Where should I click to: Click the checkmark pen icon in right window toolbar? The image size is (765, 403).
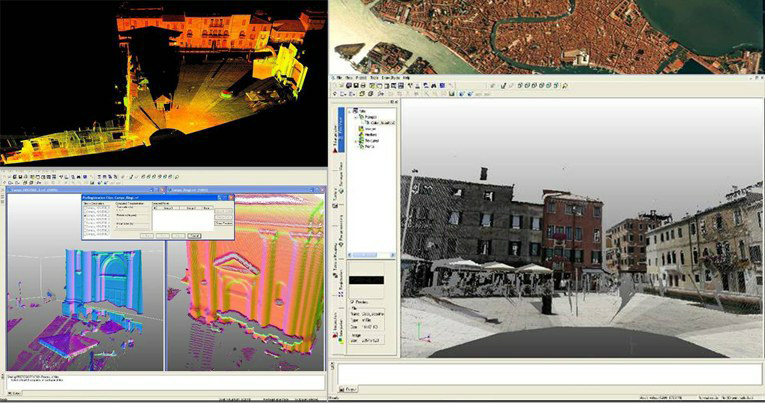click(503, 85)
